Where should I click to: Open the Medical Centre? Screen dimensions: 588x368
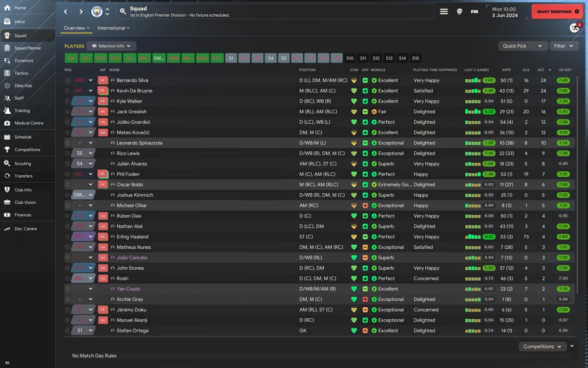click(28, 123)
